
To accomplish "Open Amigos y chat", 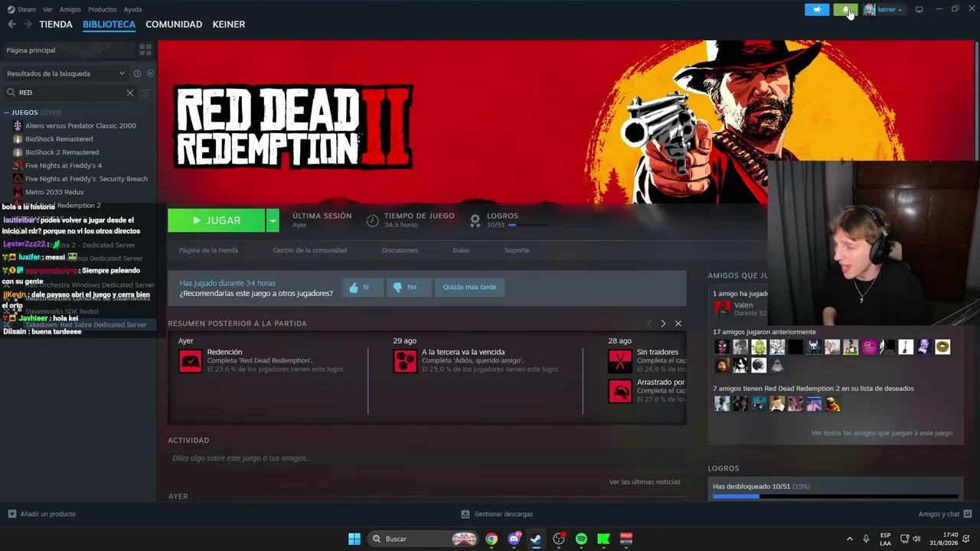I will click(945, 514).
